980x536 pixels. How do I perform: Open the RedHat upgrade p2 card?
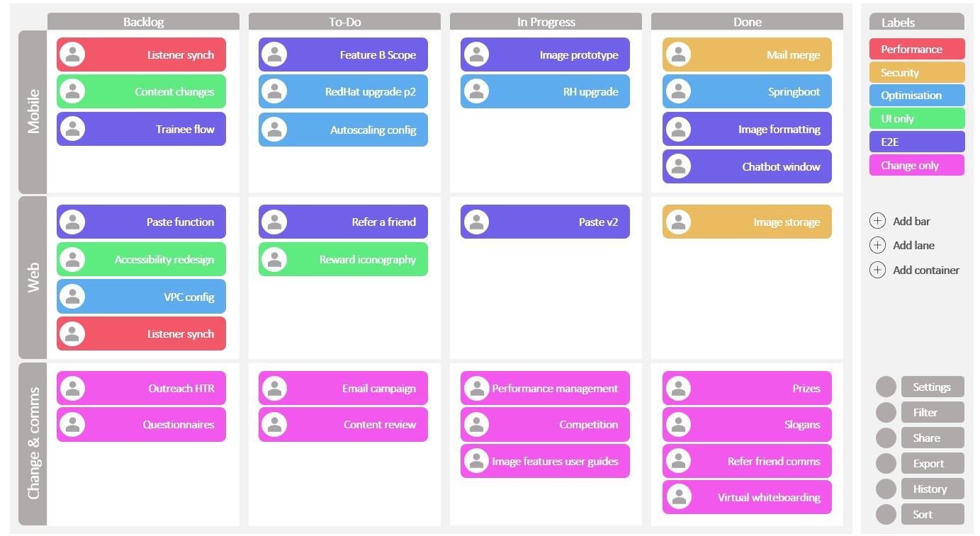point(343,91)
